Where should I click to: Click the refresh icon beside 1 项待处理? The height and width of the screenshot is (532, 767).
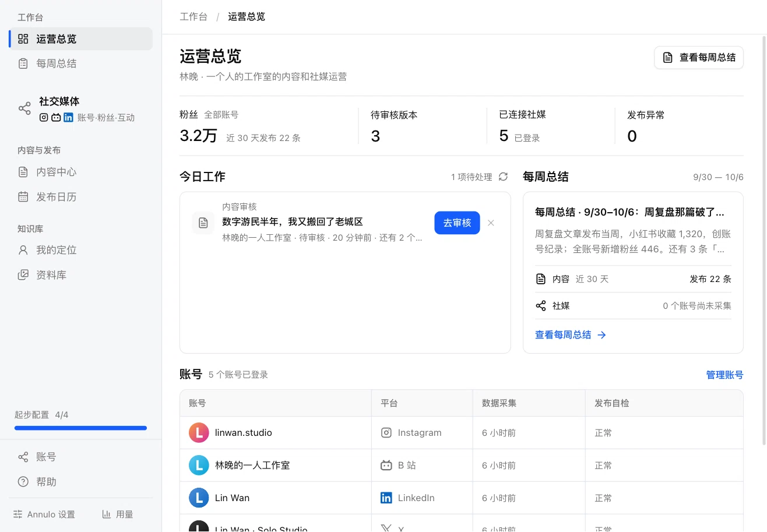pos(503,177)
